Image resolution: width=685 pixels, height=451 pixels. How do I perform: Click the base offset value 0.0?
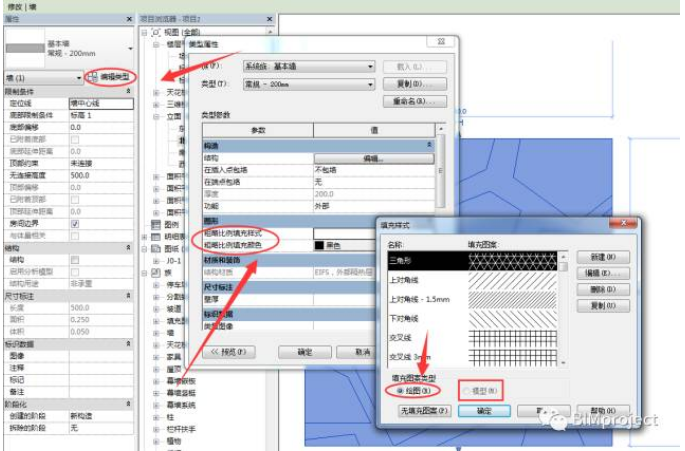(x=101, y=127)
